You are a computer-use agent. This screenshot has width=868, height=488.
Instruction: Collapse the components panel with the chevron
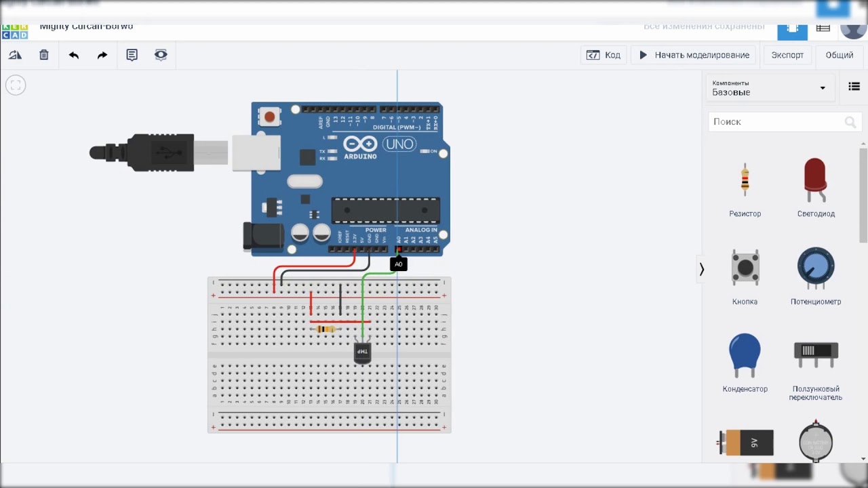click(x=702, y=270)
